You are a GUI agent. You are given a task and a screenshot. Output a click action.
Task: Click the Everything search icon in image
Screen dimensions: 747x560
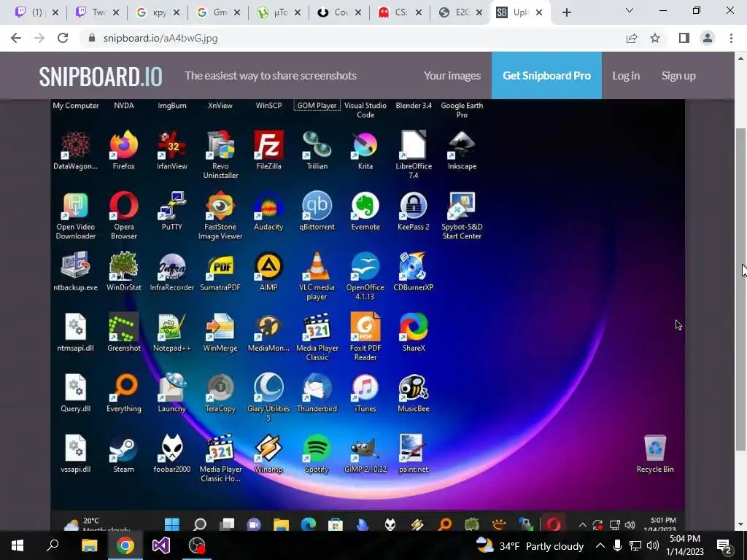click(x=124, y=387)
